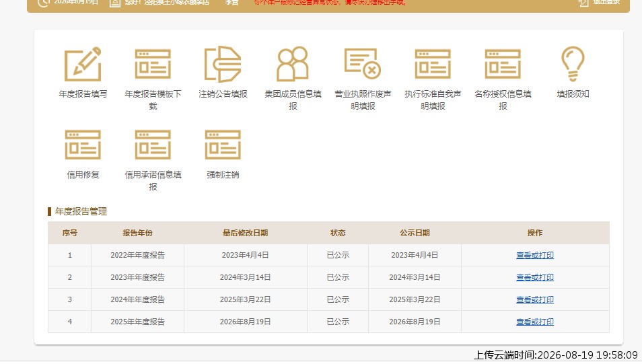Click 已公示 status of the 2022 report
The image size is (642, 364).
tap(338, 255)
